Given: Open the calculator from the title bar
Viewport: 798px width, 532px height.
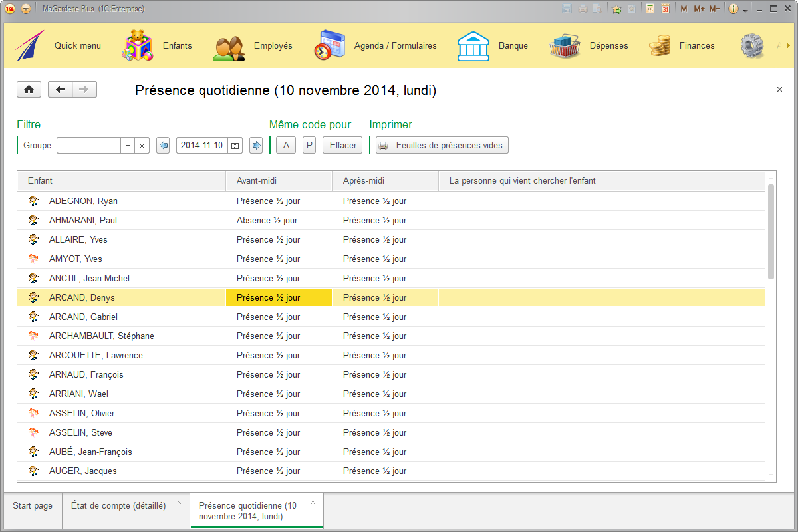Looking at the screenshot, I should click(x=648, y=7).
